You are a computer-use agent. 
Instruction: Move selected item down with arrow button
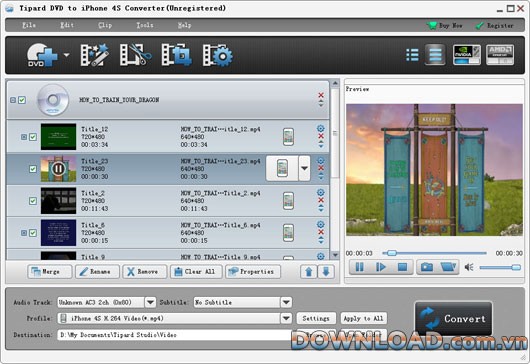click(x=326, y=272)
